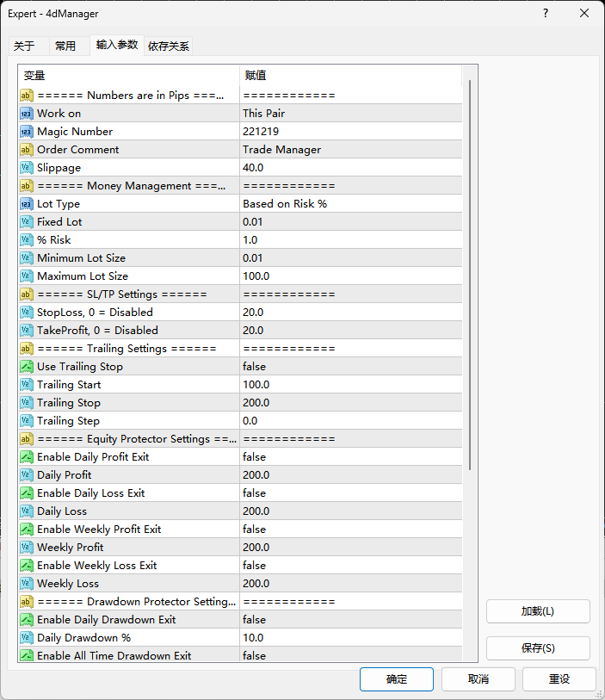The height and width of the screenshot is (700, 605).
Task: Click the icon beside Weekly Profit
Action: click(x=27, y=548)
